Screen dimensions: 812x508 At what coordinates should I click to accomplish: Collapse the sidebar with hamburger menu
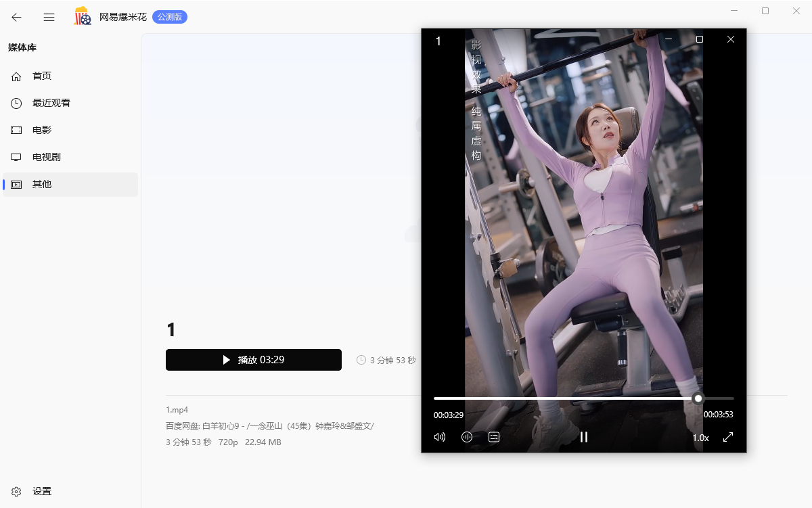pos(49,17)
